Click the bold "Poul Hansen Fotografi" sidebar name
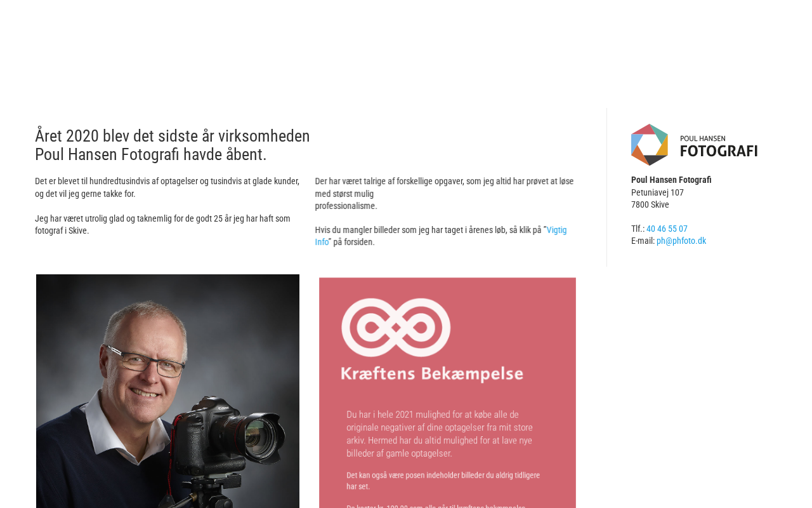 [x=671, y=180]
